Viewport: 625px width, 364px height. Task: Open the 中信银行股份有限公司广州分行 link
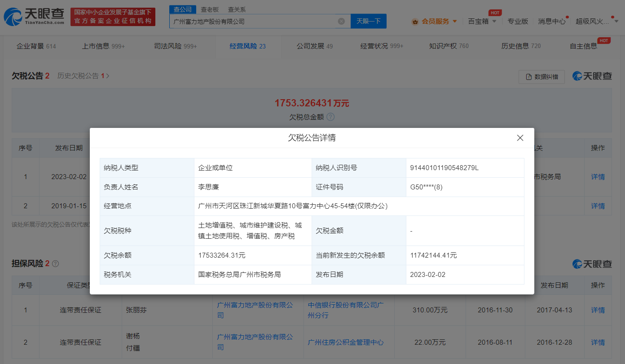click(x=345, y=310)
